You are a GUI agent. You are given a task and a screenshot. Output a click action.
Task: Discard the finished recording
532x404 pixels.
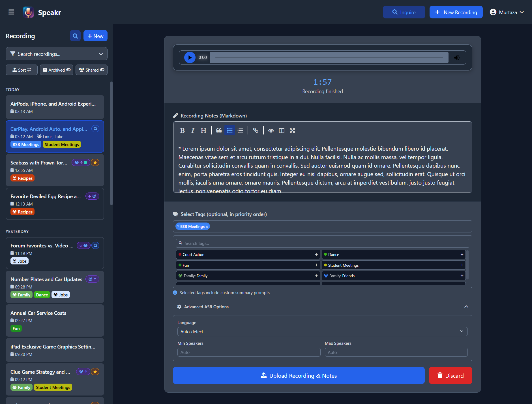click(x=450, y=375)
